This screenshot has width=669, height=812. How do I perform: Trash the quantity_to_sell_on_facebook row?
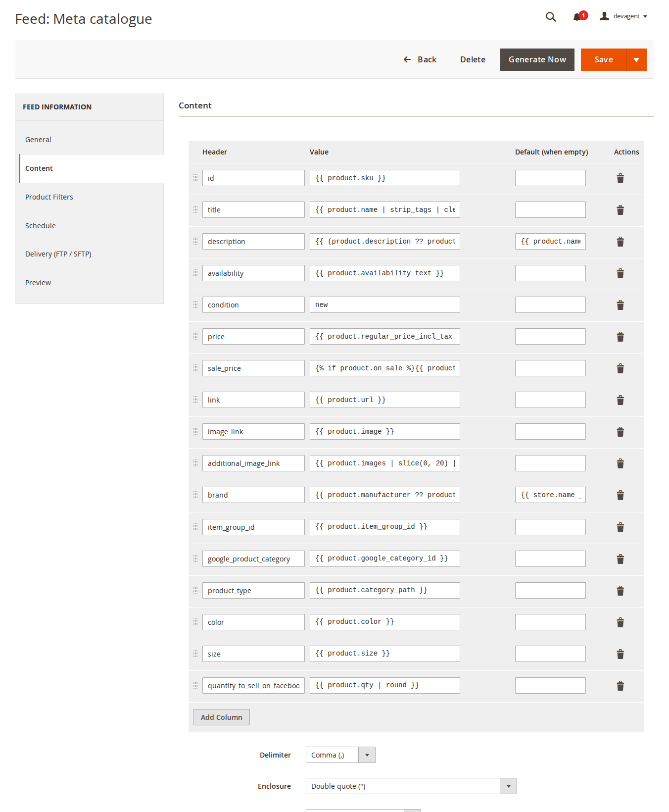click(x=620, y=686)
